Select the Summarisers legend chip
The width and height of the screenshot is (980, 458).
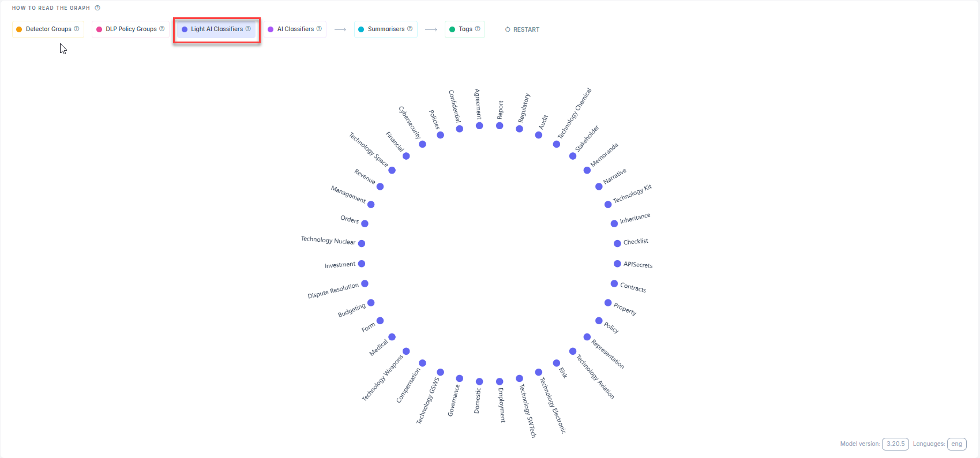[x=382, y=29]
